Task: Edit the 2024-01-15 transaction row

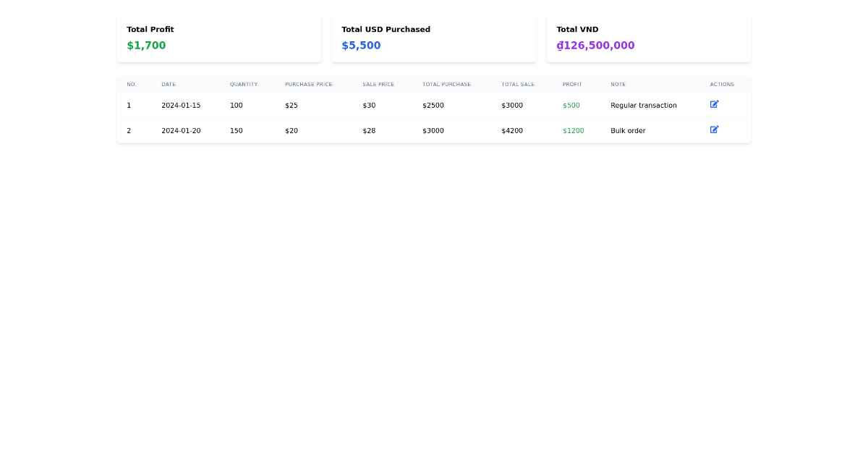Action: (x=714, y=104)
